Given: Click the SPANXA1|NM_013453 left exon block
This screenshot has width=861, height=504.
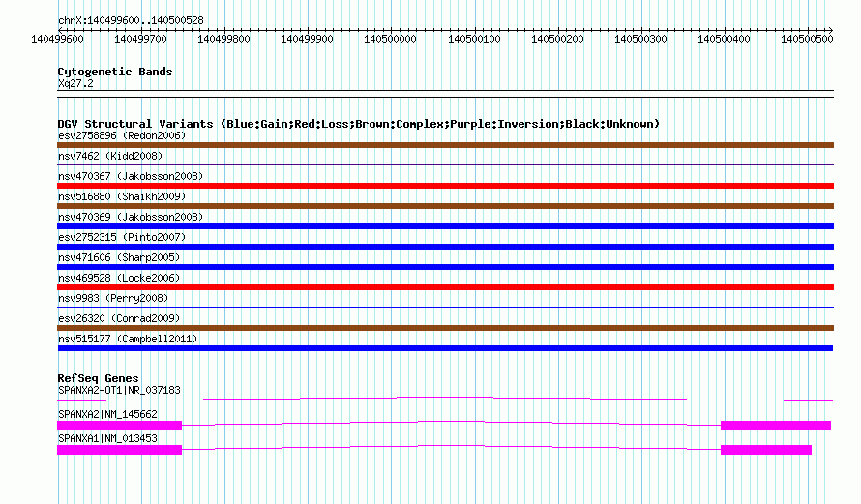Looking at the screenshot, I should click(119, 450).
